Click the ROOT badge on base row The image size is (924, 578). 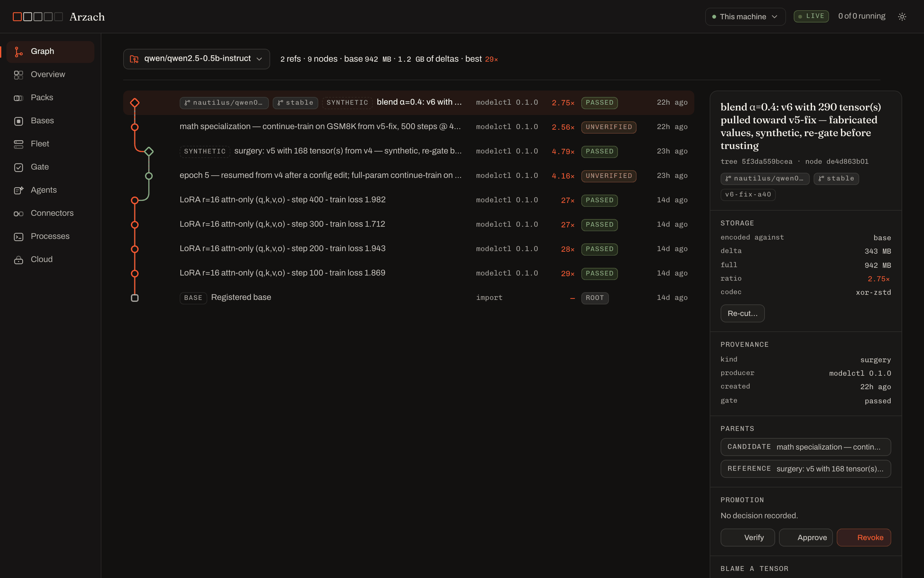[595, 298]
